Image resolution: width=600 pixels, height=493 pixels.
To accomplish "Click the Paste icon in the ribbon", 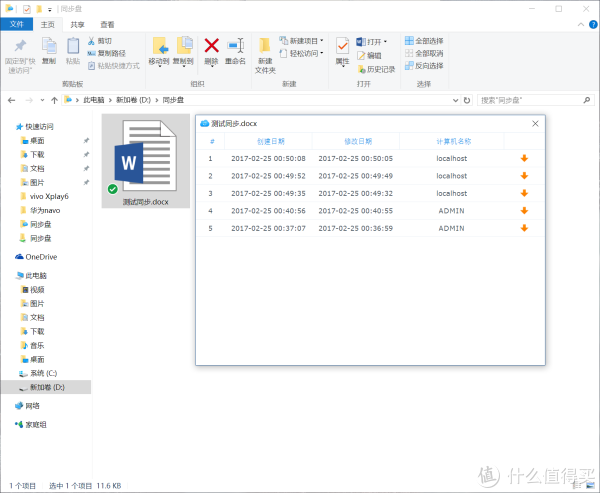I will pyautogui.click(x=73, y=46).
